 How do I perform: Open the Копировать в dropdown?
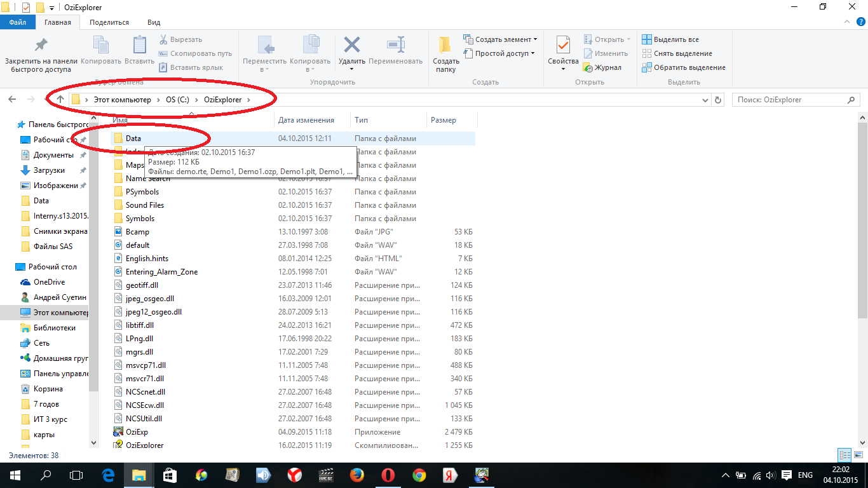click(x=310, y=55)
